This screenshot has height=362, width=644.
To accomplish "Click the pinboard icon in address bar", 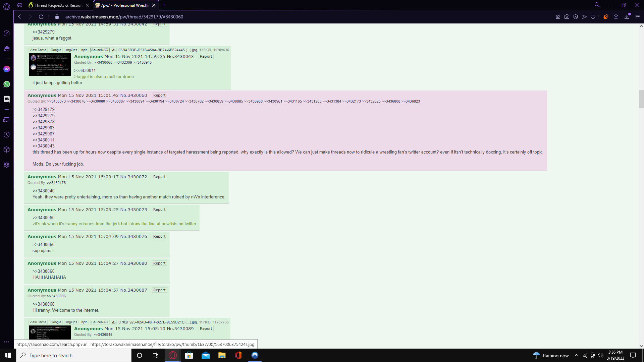I will click(x=558, y=17).
